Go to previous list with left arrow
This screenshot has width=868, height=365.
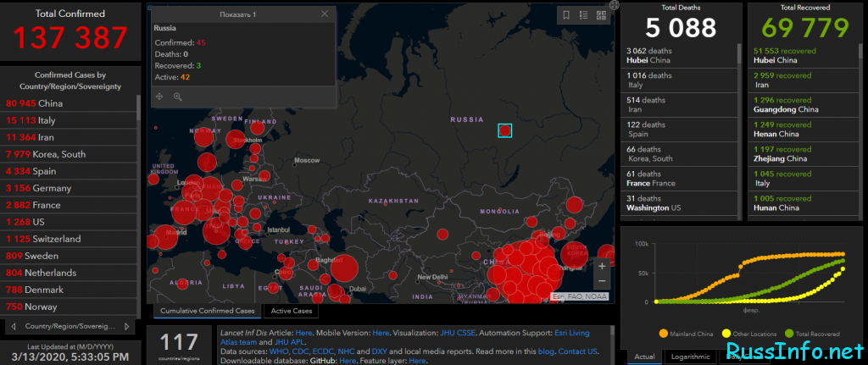coord(14,326)
